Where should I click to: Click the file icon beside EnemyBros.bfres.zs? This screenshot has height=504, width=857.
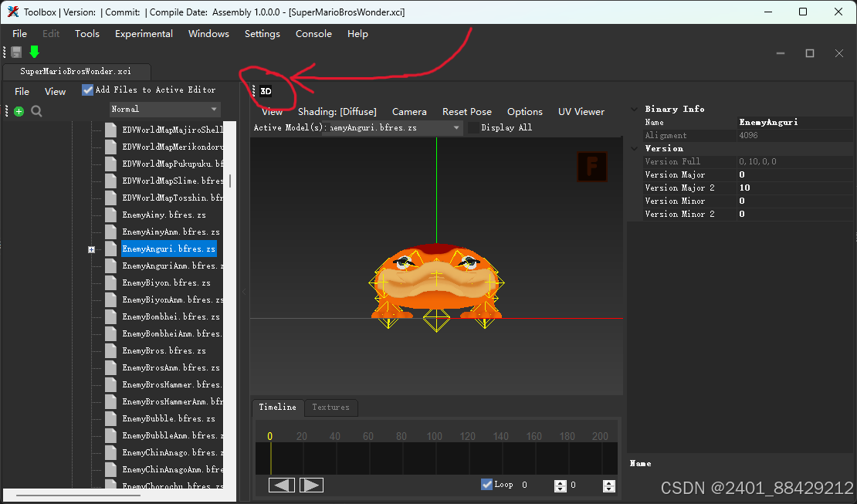tap(111, 350)
